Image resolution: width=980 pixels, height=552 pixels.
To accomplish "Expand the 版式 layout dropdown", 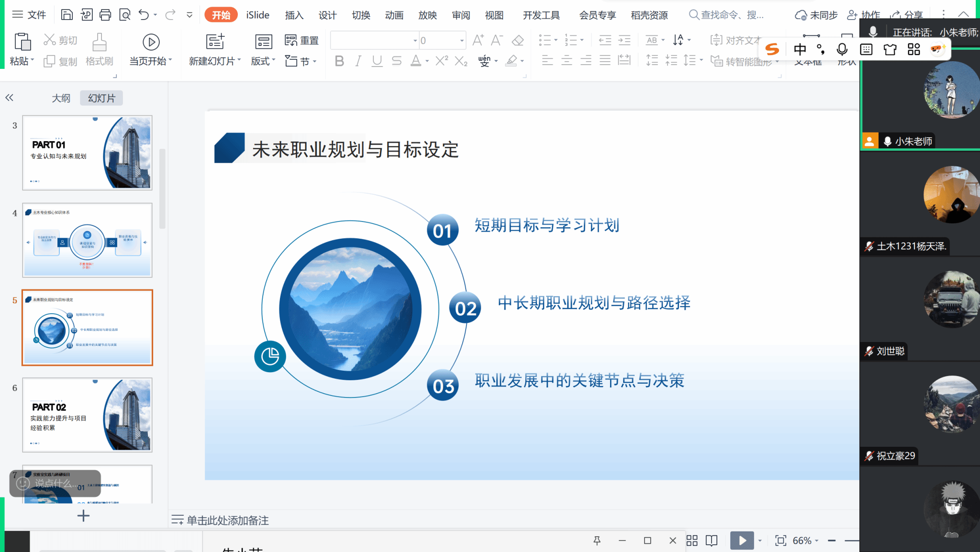I will point(263,61).
